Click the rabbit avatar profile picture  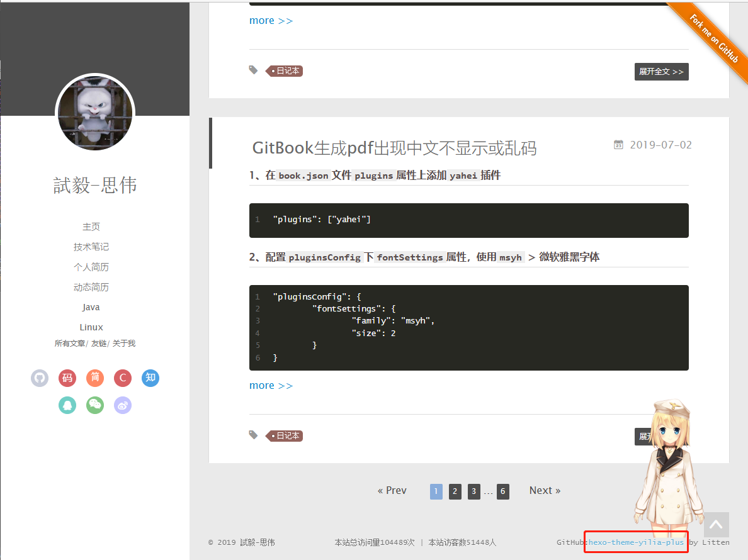pos(95,113)
